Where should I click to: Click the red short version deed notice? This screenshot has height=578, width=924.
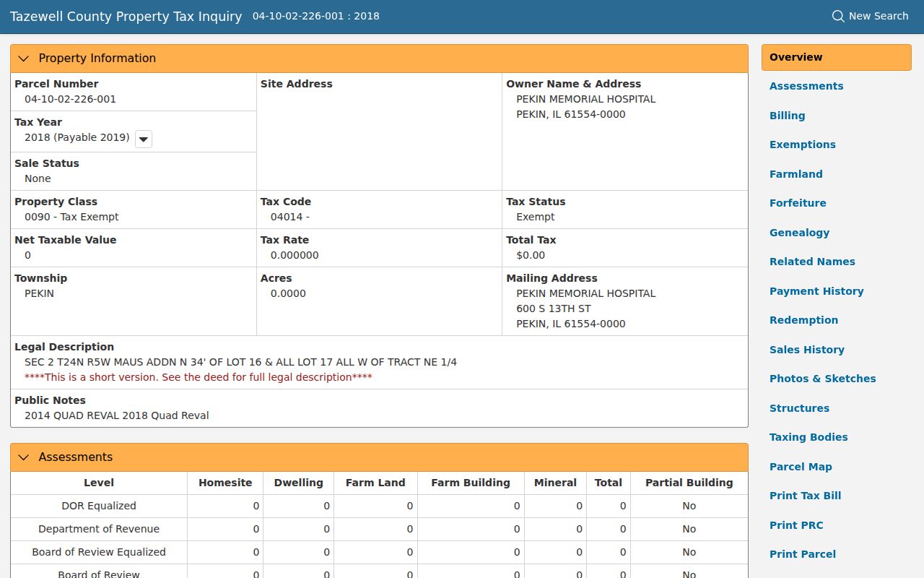click(x=199, y=377)
